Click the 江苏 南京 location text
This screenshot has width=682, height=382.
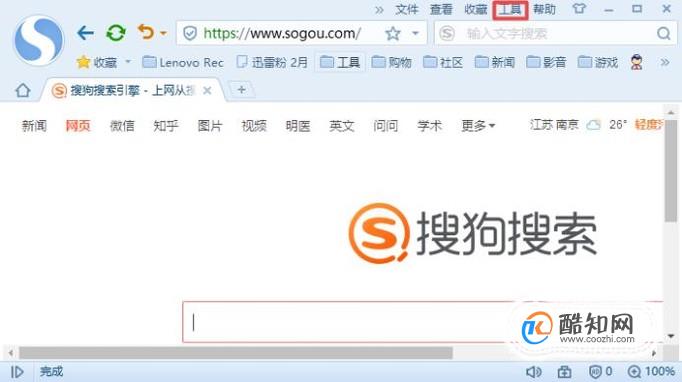click(554, 125)
